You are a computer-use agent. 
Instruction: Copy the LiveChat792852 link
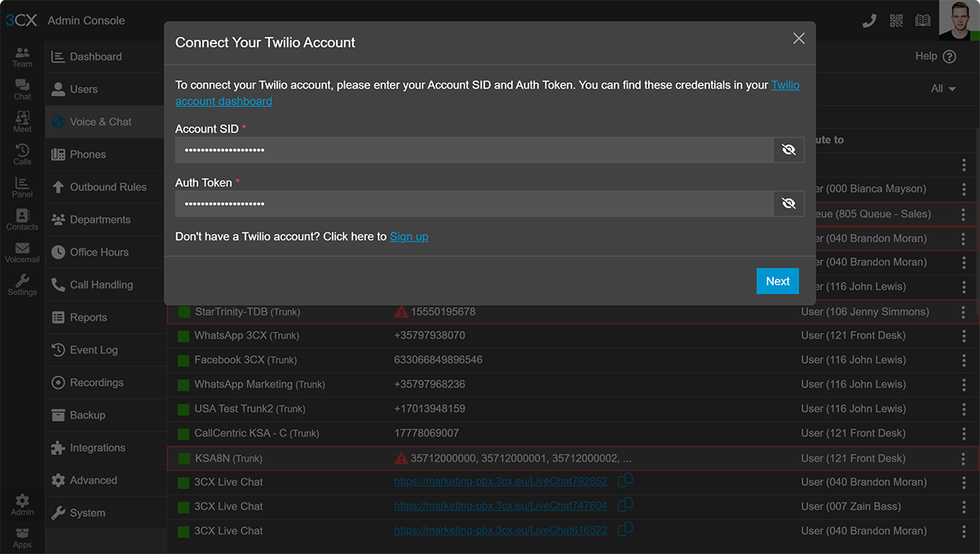click(625, 481)
